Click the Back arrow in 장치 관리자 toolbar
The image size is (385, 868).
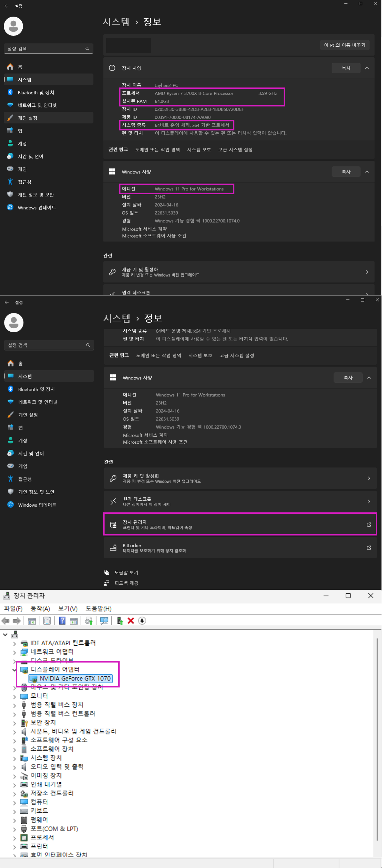[5, 621]
